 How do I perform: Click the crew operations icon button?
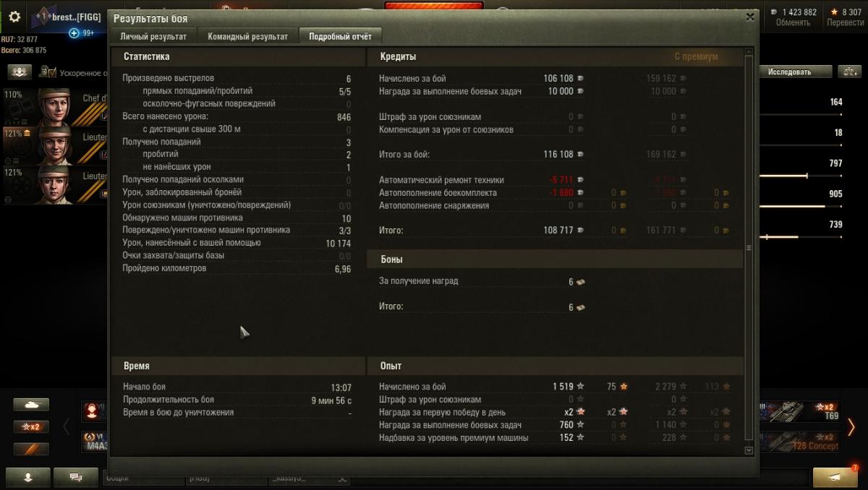[20, 72]
